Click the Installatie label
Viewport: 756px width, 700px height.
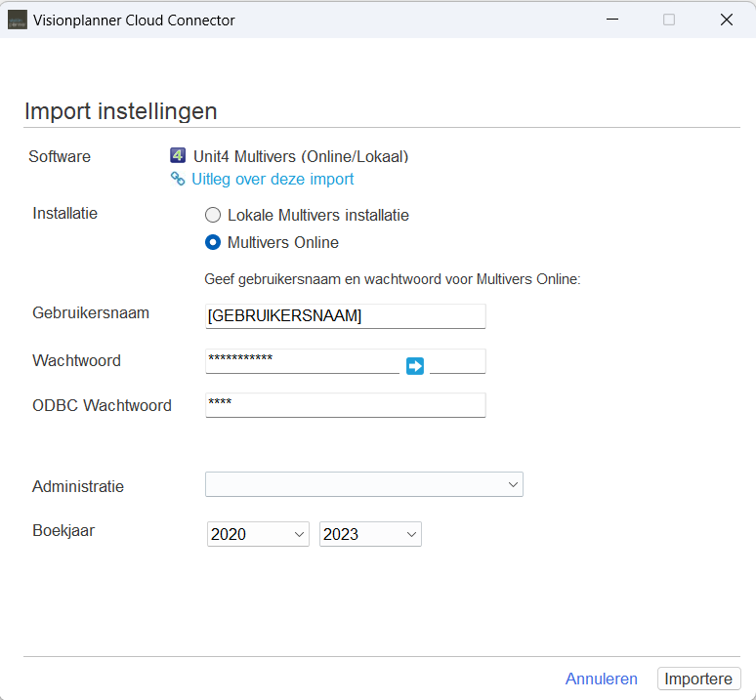pyautogui.click(x=64, y=214)
